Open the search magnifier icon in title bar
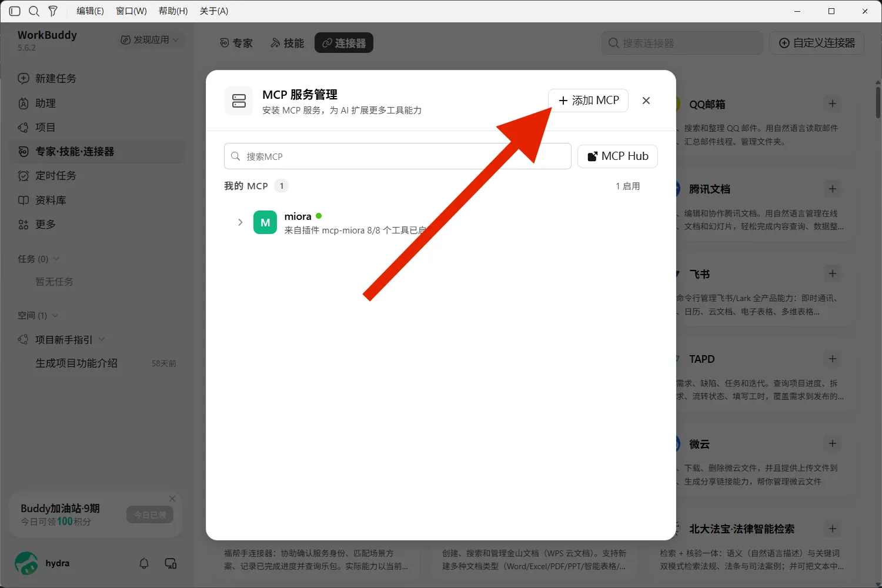The width and height of the screenshot is (882, 588). tap(34, 11)
